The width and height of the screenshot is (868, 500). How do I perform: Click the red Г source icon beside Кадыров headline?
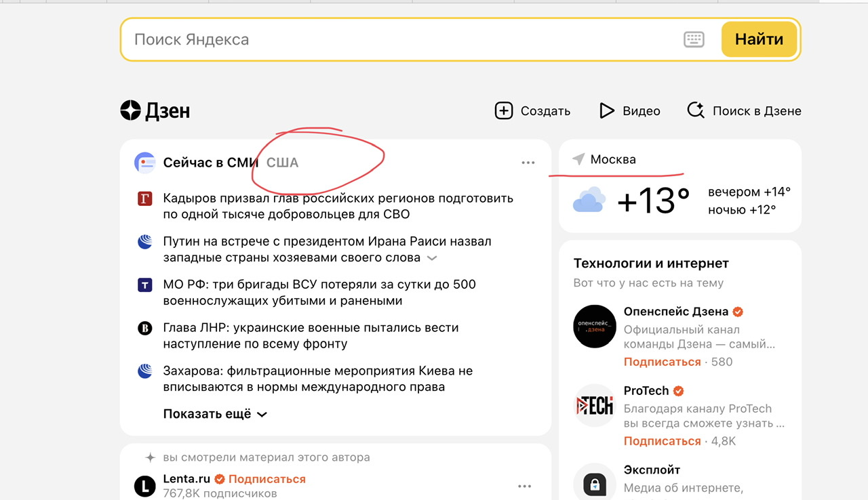click(144, 199)
